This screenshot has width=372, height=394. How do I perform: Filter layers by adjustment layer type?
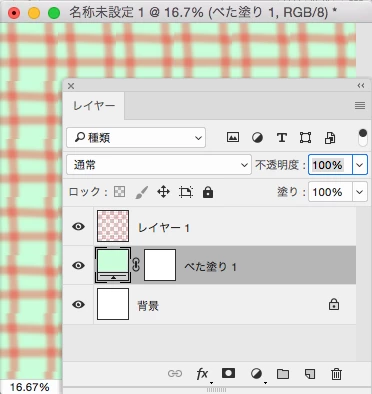tap(257, 137)
